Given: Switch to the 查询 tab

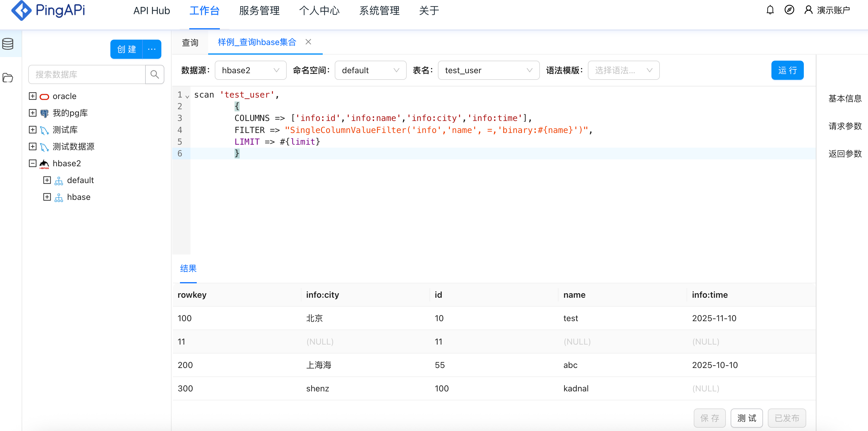Looking at the screenshot, I should (x=190, y=43).
